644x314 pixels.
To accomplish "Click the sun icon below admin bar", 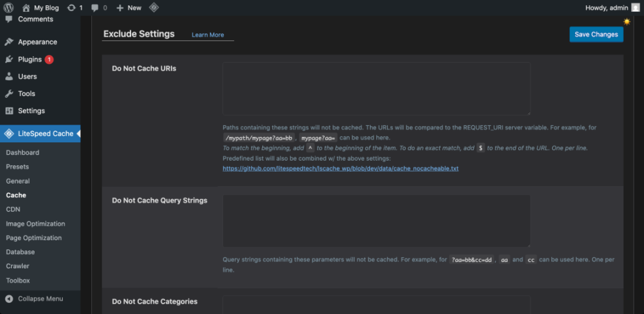I will (x=627, y=22).
